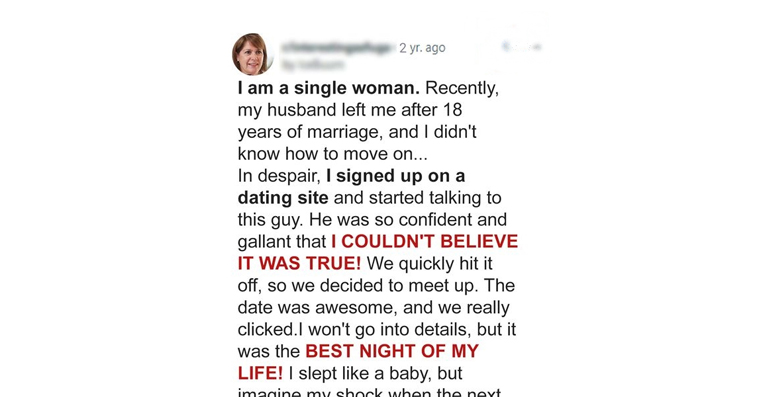Click the line "years of marriage, and I didn't"
This screenshot has height=397, width=758.
[x=357, y=132]
